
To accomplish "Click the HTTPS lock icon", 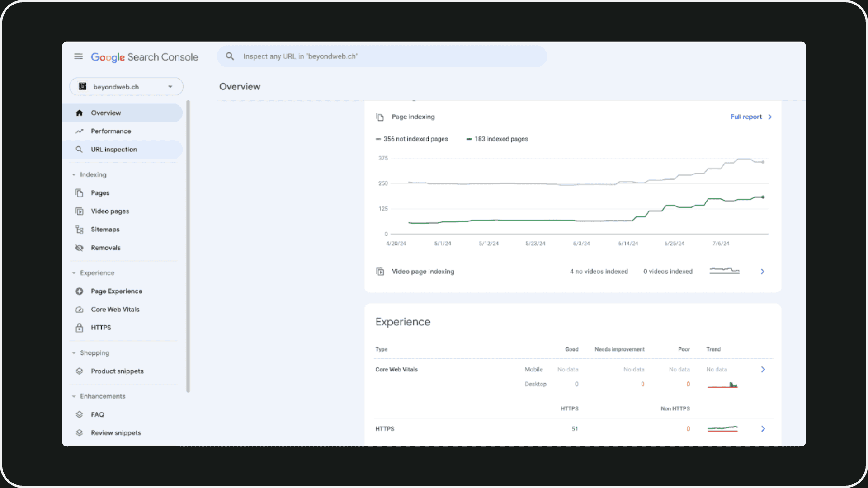I will 80,328.
